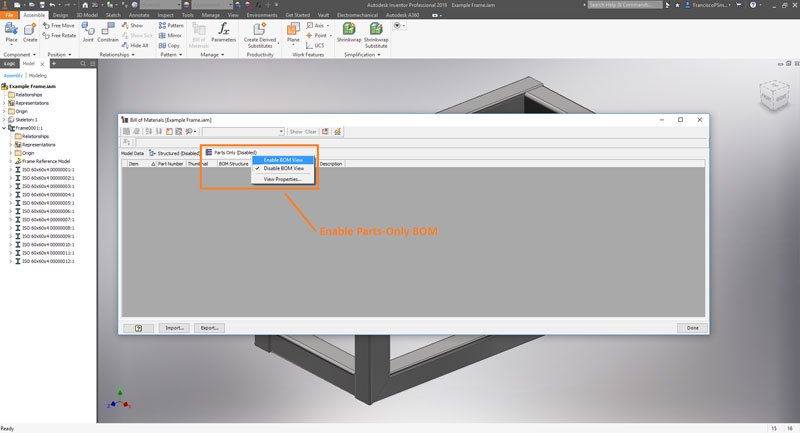800x433 pixels.
Task: Select the UCS work feature
Action: tap(315, 45)
